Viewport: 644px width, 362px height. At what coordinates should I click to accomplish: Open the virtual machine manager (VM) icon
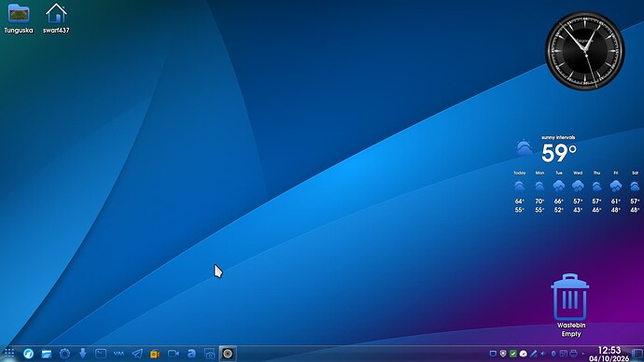(x=119, y=354)
